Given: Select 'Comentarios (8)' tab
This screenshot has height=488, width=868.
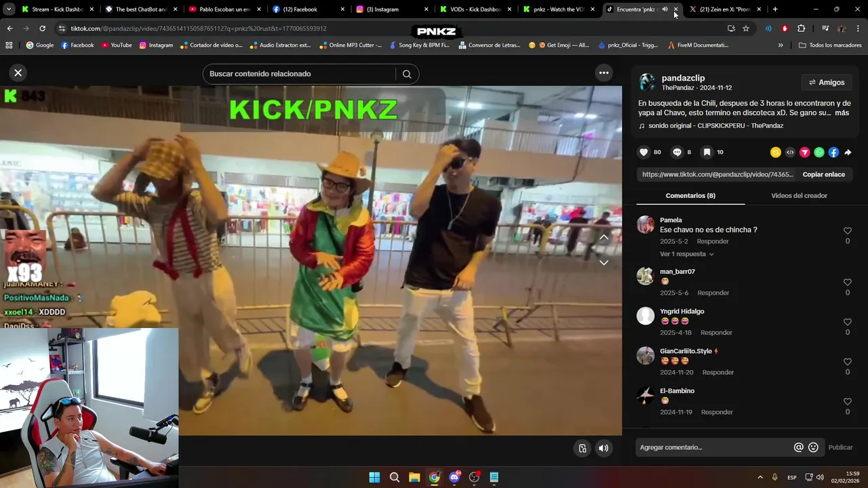Looking at the screenshot, I should click(690, 195).
